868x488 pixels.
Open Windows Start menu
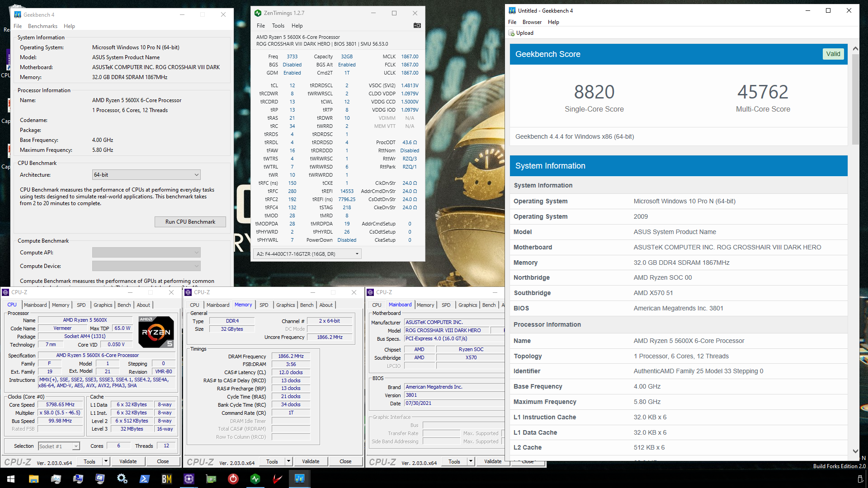pyautogui.click(x=11, y=479)
